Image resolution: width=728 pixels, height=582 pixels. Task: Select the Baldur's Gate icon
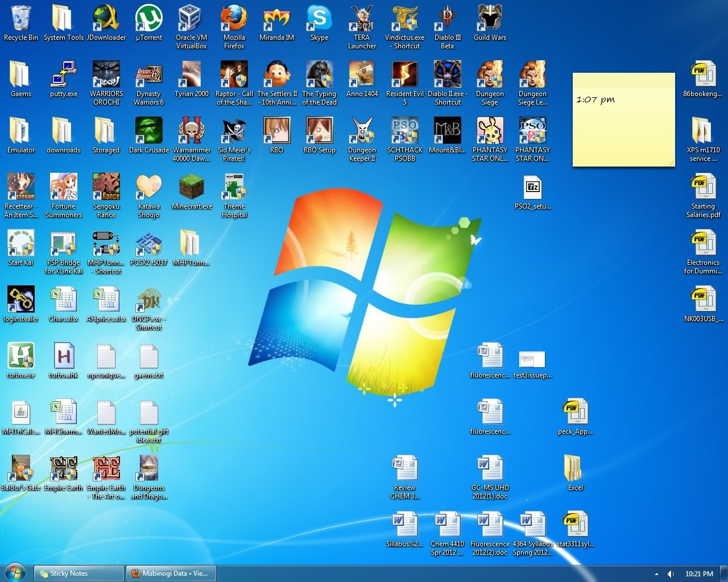(x=21, y=468)
